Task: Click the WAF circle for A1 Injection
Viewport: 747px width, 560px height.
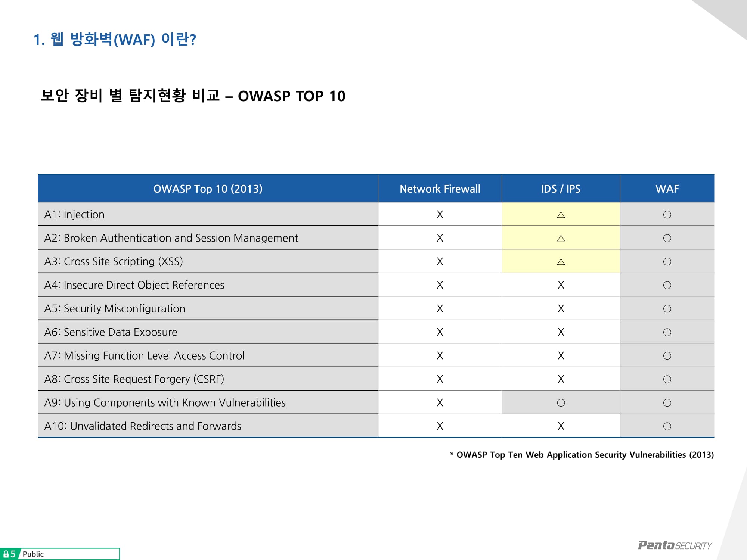Action: [667, 215]
